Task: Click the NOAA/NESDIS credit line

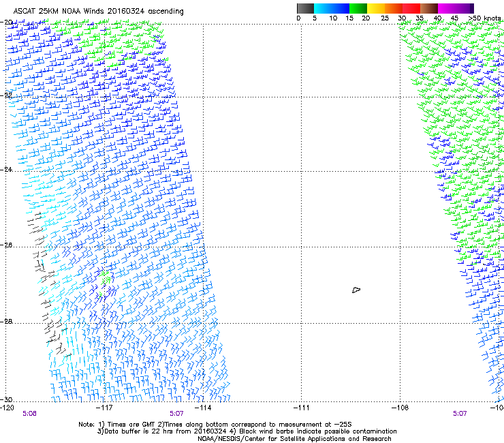Action: pos(294,439)
